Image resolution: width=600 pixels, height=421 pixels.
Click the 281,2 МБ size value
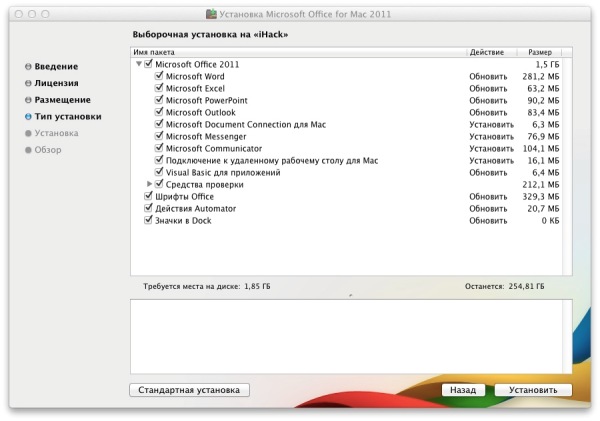[541, 77]
